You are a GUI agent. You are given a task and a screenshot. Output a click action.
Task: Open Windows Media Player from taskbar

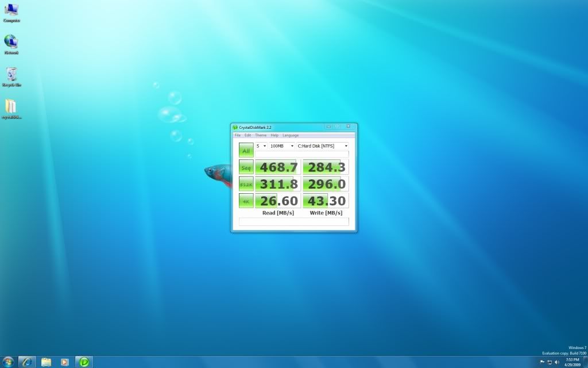pyautogui.click(x=65, y=362)
